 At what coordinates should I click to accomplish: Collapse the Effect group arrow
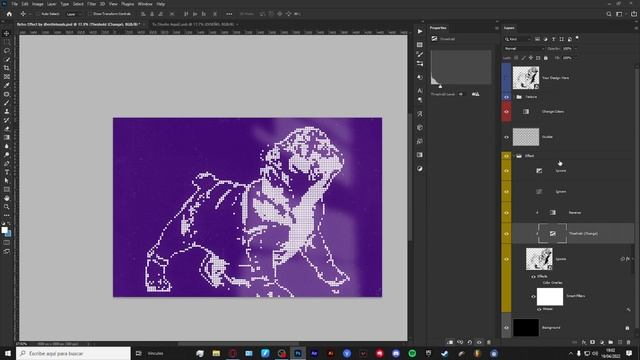pyautogui.click(x=513, y=156)
